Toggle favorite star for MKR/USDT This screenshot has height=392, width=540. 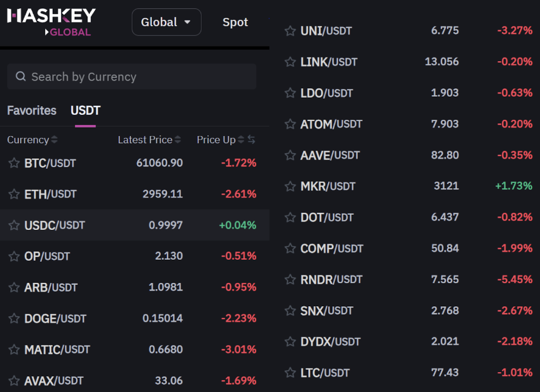(290, 186)
